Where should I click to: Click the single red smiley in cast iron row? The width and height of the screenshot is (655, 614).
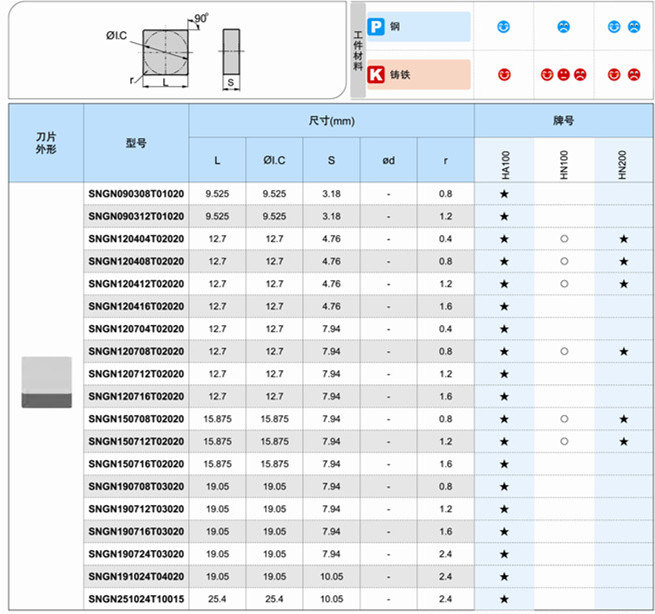[504, 75]
